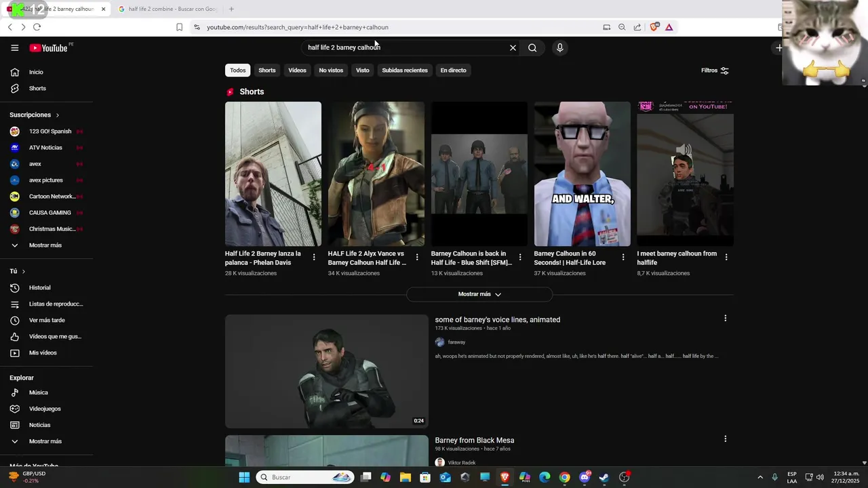The width and height of the screenshot is (868, 488).
Task: Open Listas de reproducción in sidebar
Action: pos(46,304)
